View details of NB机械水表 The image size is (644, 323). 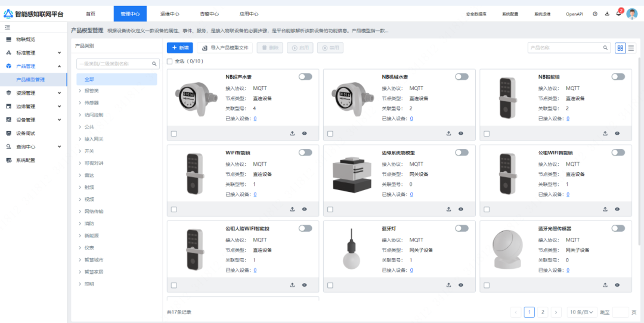point(461,133)
